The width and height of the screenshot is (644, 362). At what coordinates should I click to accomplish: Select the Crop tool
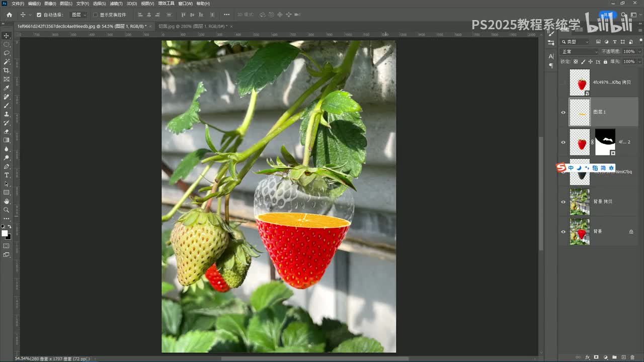coord(7,70)
